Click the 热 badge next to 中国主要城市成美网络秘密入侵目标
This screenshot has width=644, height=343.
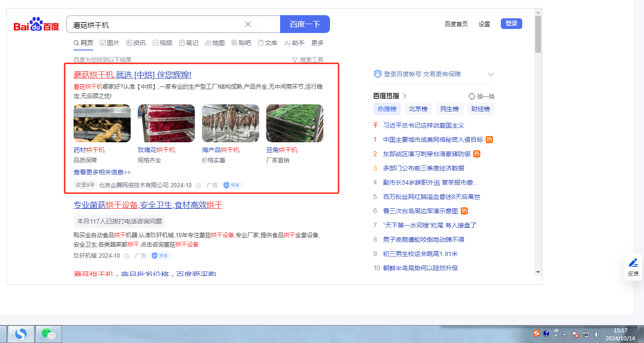pos(489,140)
